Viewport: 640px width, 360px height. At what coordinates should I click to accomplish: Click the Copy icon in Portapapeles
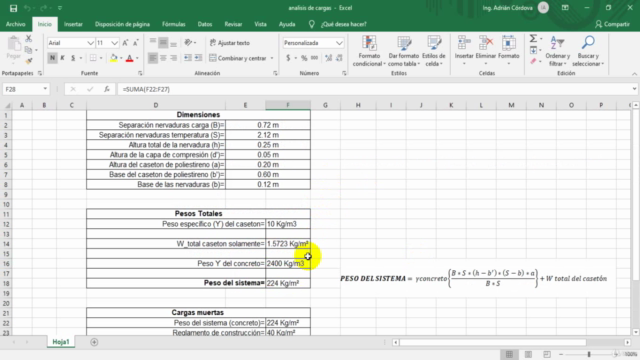[29, 50]
